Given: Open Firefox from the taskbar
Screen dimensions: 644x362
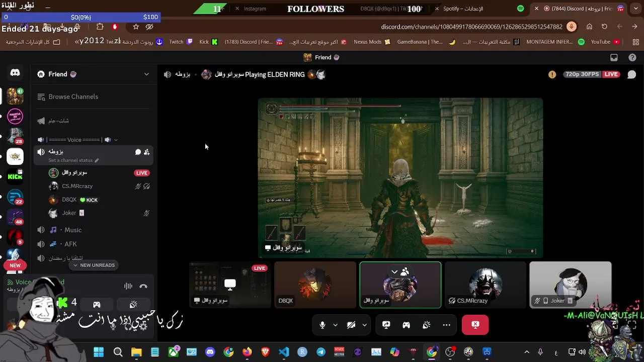Looking at the screenshot, I should coord(247,352).
